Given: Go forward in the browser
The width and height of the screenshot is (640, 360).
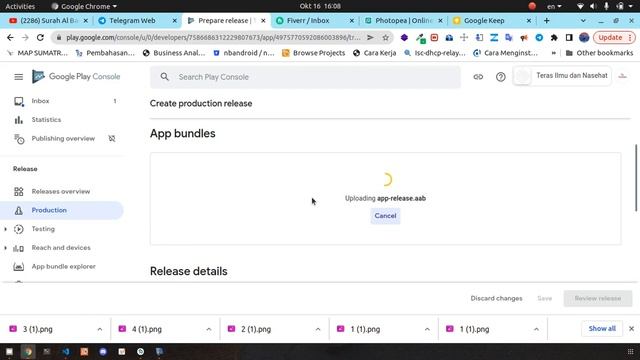Looking at the screenshot, I should click(25, 38).
